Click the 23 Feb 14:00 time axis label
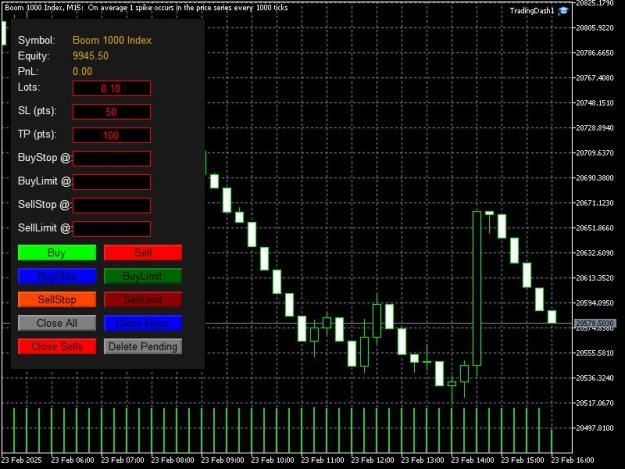Viewport: 625px width, 469px height. tap(473, 460)
